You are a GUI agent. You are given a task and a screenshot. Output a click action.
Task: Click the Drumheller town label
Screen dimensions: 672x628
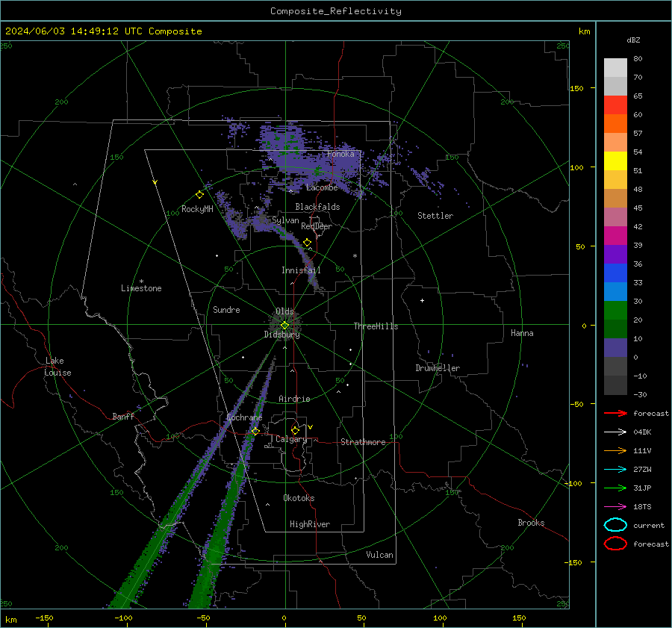[x=438, y=368]
